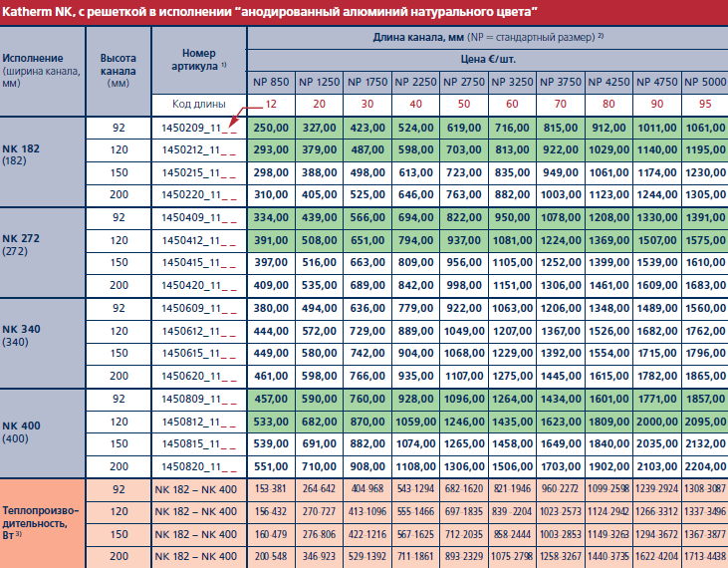Click the Katherm NK table title banner
Viewport: 728px width, 568px height.
(364, 12)
